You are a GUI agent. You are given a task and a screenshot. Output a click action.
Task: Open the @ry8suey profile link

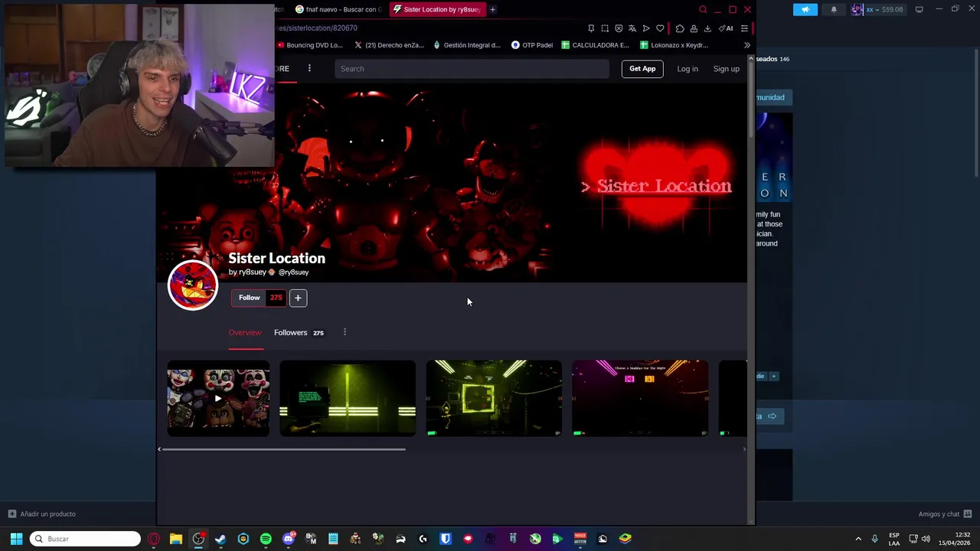[x=293, y=272]
